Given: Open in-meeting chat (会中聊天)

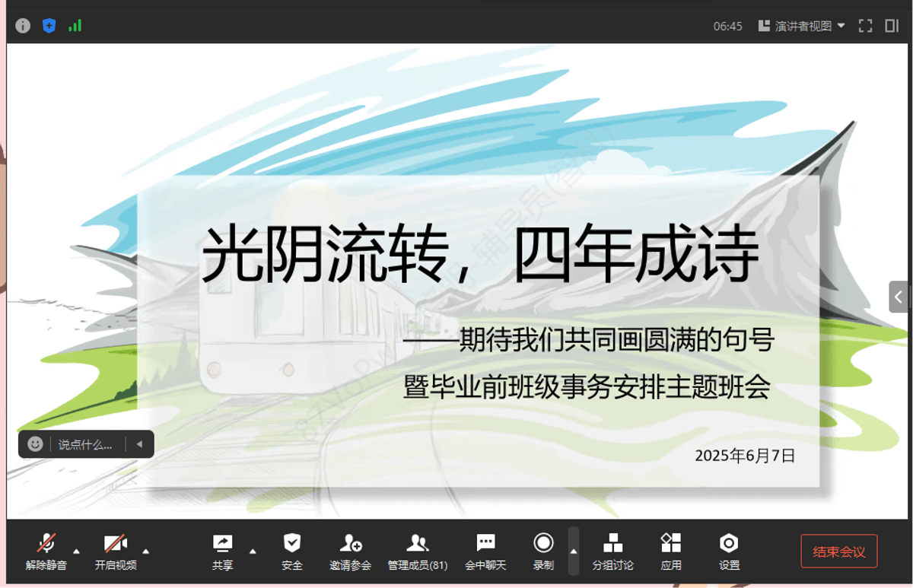Looking at the screenshot, I should point(485,551).
